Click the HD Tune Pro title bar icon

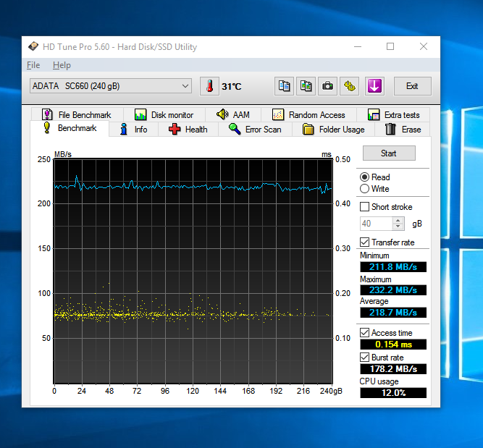(33, 46)
